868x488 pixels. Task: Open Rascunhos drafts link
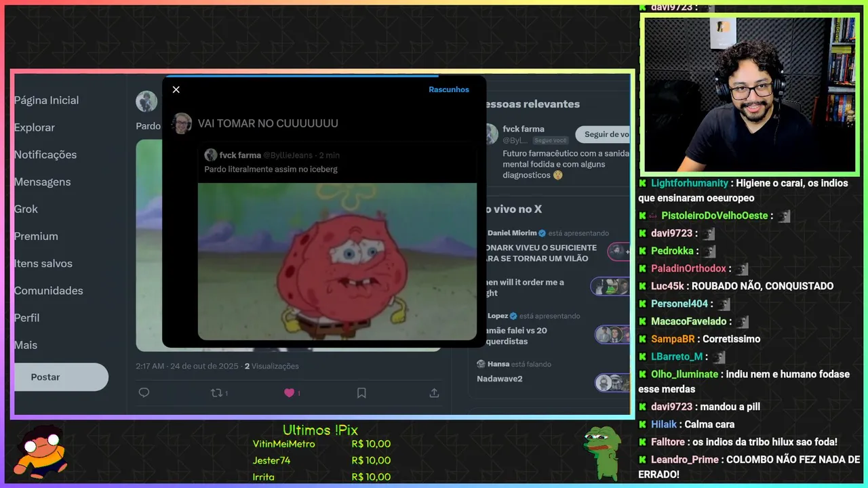pyautogui.click(x=449, y=89)
